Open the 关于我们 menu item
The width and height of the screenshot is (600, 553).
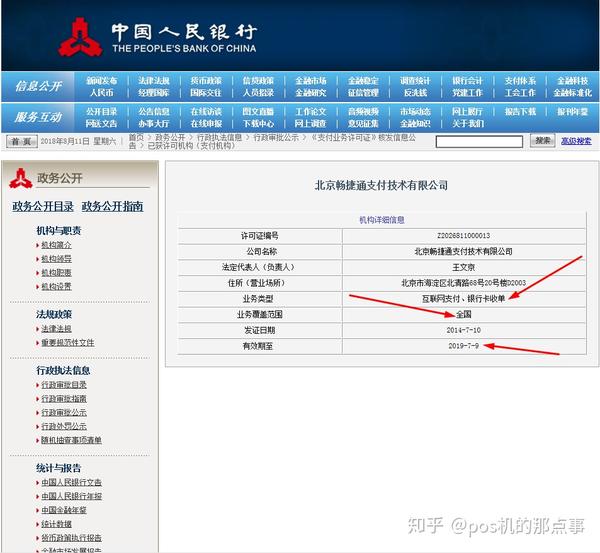[468, 124]
